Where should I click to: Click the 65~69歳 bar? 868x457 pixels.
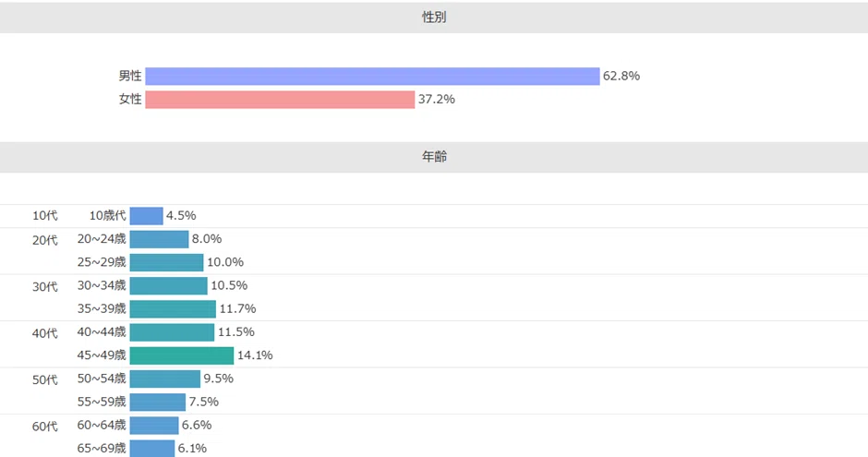(152, 448)
